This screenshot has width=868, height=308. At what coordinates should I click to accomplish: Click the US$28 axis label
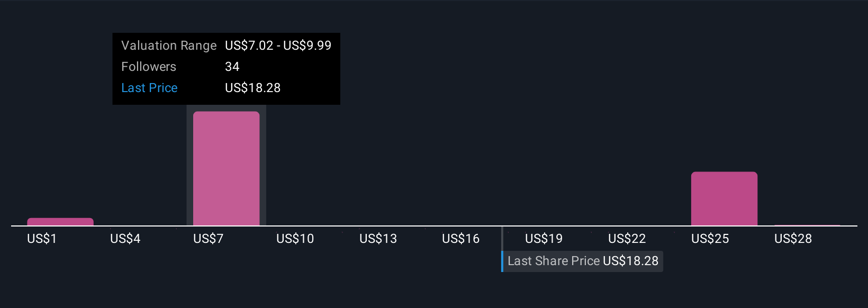tap(793, 239)
